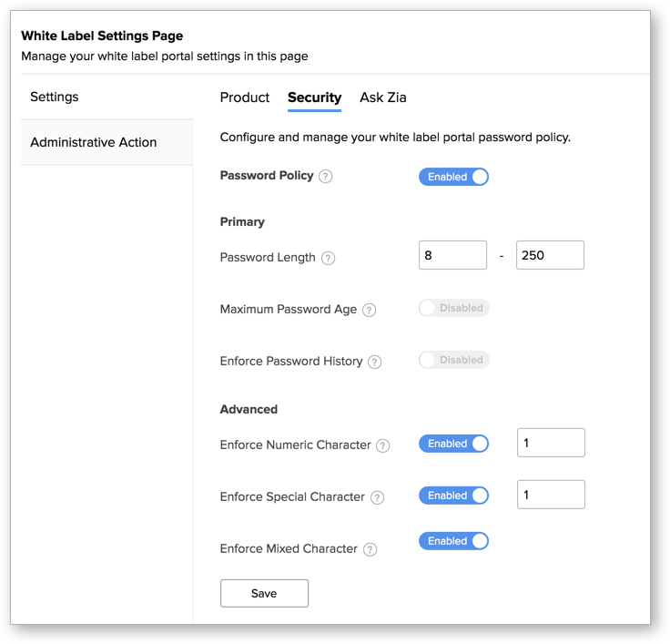Image resolution: width=670 pixels, height=644 pixels.
Task: Turn off Enforce Numeric Character toggle
Action: coord(453,444)
